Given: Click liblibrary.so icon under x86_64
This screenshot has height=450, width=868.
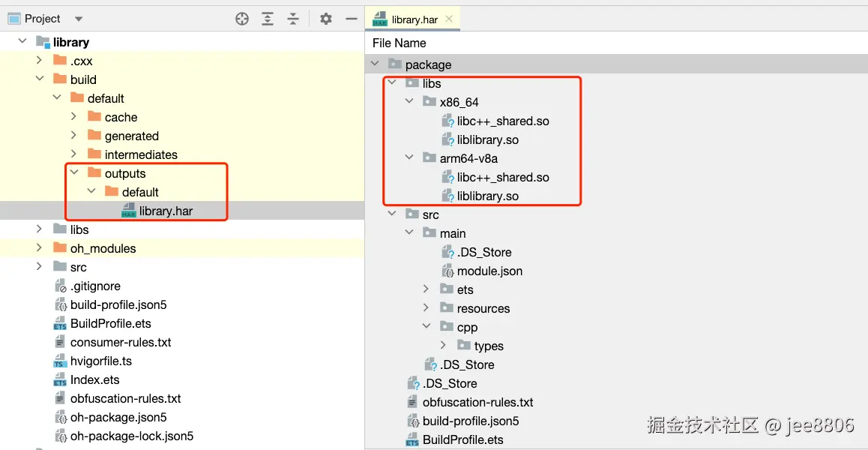Looking at the screenshot, I should (447, 139).
